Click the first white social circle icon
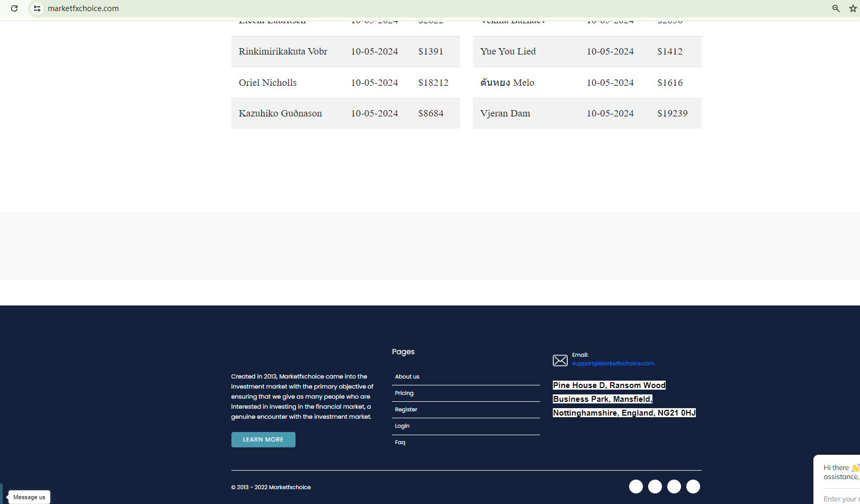The image size is (860, 504). [x=635, y=487]
